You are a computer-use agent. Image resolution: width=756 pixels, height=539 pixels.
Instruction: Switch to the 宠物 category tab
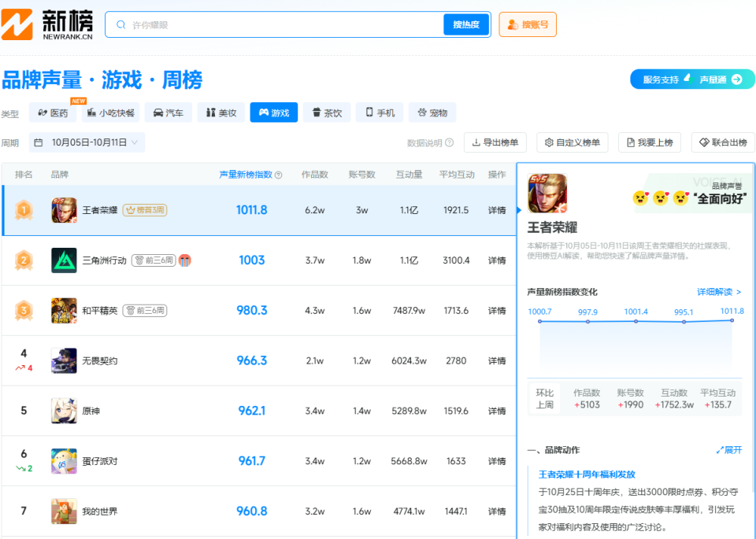tap(432, 113)
